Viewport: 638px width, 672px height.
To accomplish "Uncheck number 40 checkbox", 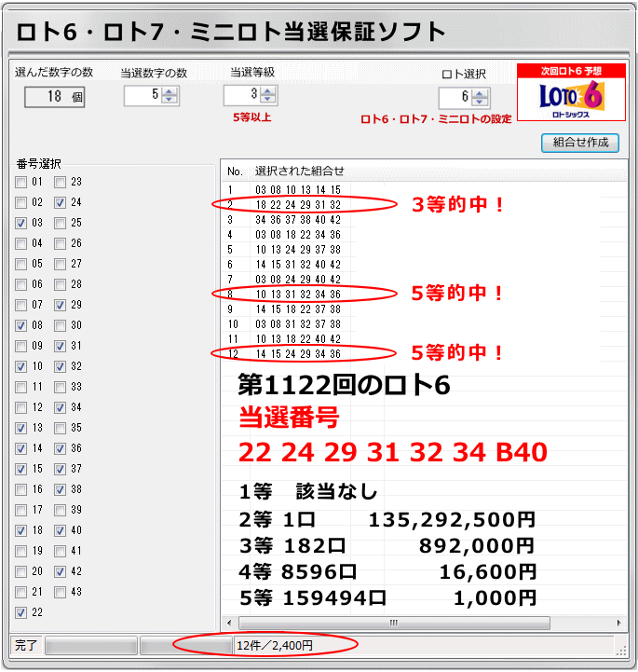I will click(x=60, y=531).
